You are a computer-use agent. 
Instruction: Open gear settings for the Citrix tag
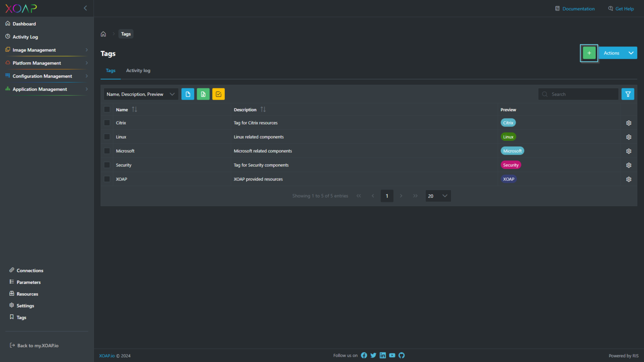click(628, 123)
